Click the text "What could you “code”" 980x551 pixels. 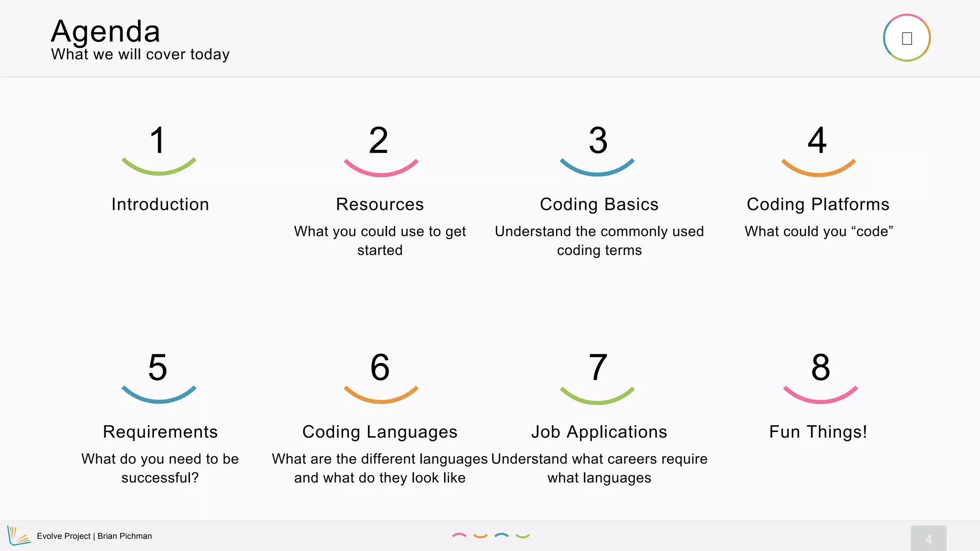point(819,231)
